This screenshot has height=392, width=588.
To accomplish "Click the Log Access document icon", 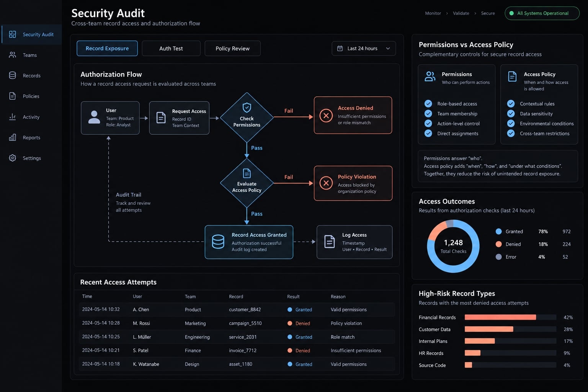I will [x=330, y=242].
